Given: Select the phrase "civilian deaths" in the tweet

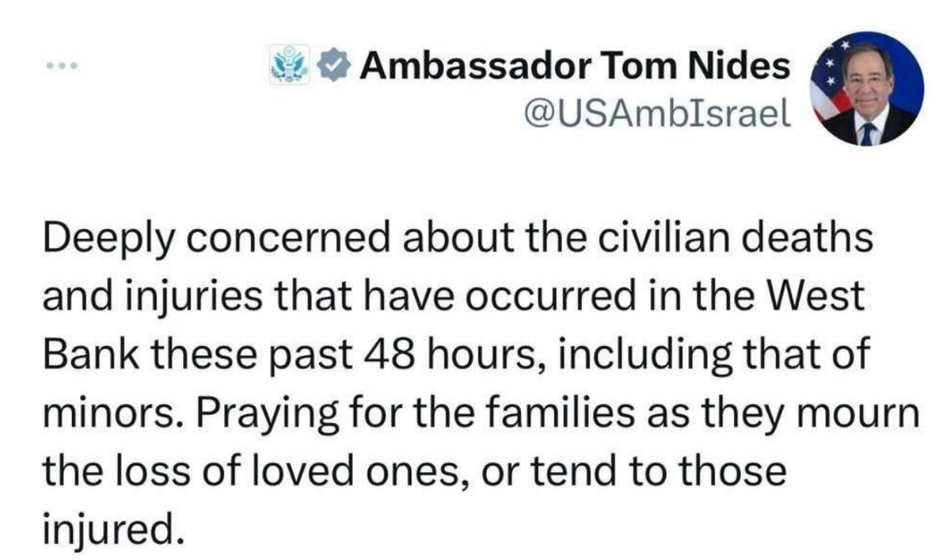Looking at the screenshot, I should 735,237.
